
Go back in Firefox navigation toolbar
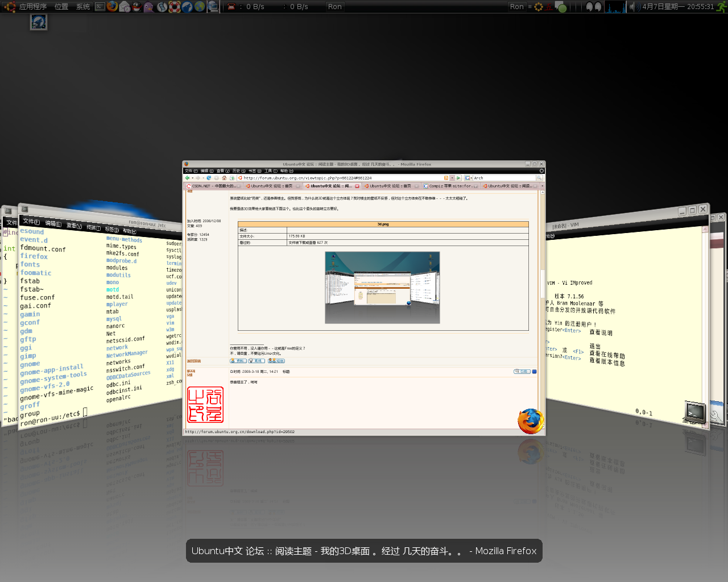tap(187, 178)
